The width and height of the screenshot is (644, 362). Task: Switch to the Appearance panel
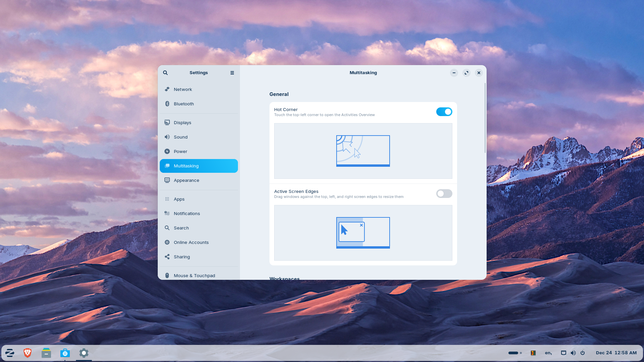click(x=199, y=180)
